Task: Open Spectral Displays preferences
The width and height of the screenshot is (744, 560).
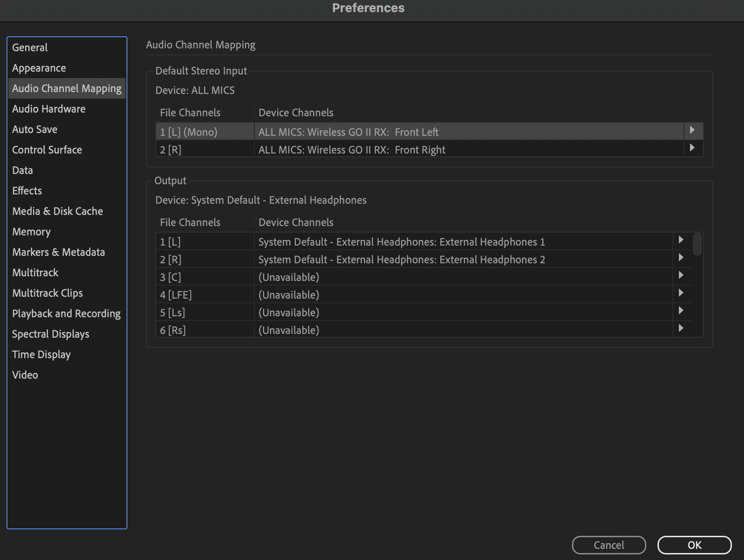Action: (50, 333)
